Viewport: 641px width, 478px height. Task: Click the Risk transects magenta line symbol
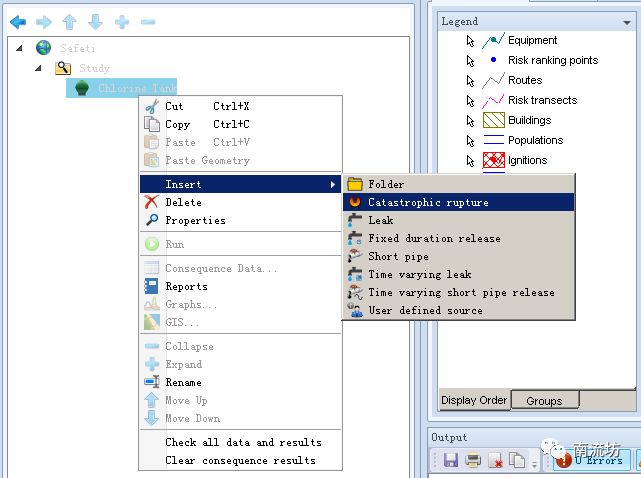(x=493, y=100)
